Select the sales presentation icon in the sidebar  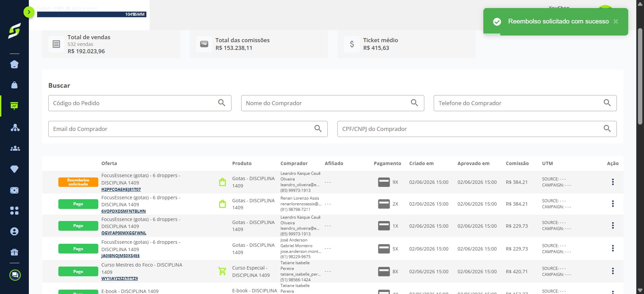14,106
